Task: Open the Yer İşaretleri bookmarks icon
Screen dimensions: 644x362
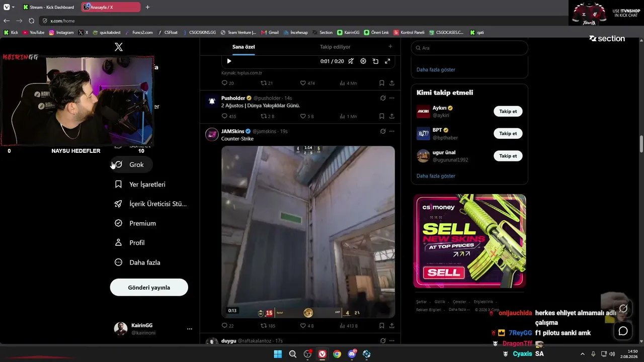Action: (118, 185)
